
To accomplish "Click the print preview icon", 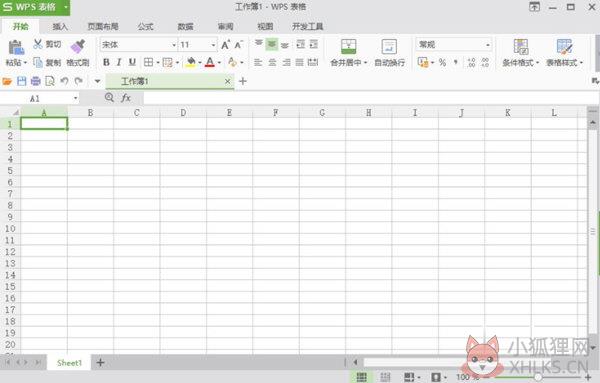I will 50,81.
